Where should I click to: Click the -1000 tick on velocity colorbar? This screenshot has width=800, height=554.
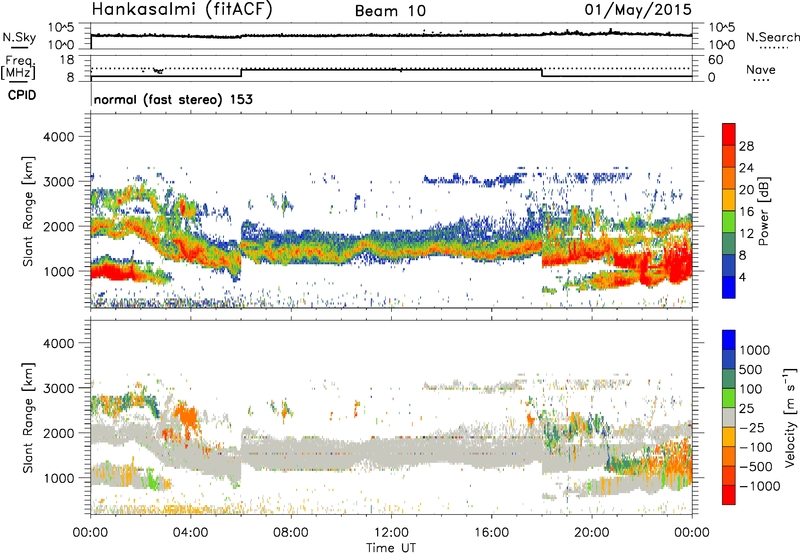(x=759, y=486)
